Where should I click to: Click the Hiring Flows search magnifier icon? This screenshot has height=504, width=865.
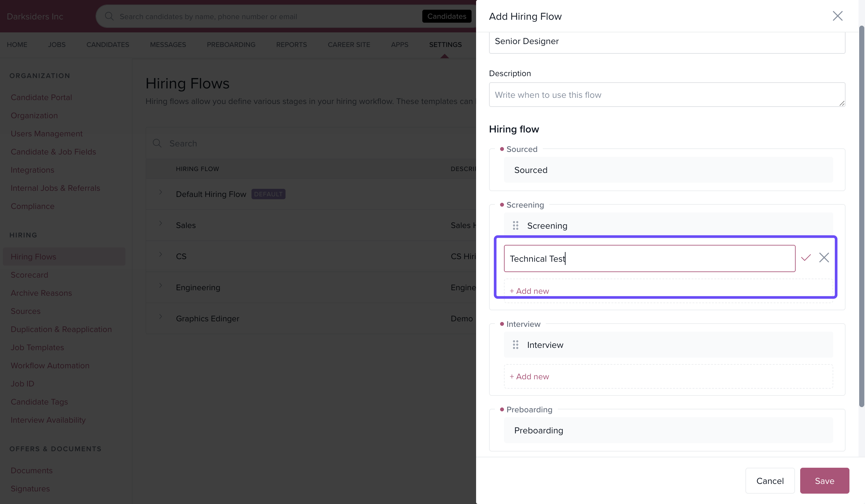tap(157, 143)
